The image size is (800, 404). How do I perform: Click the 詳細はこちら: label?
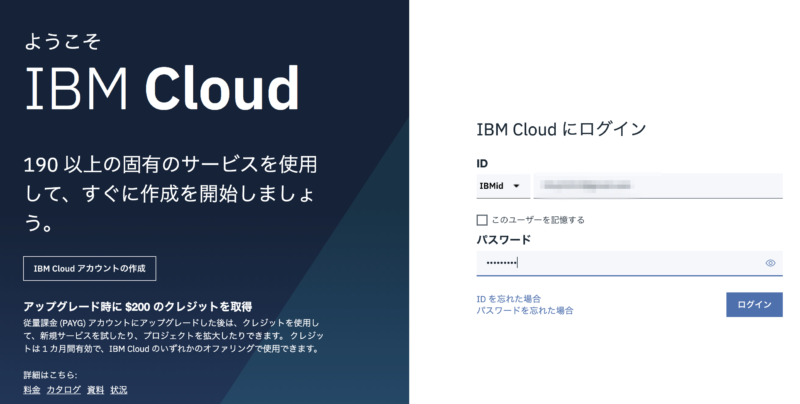(x=51, y=375)
